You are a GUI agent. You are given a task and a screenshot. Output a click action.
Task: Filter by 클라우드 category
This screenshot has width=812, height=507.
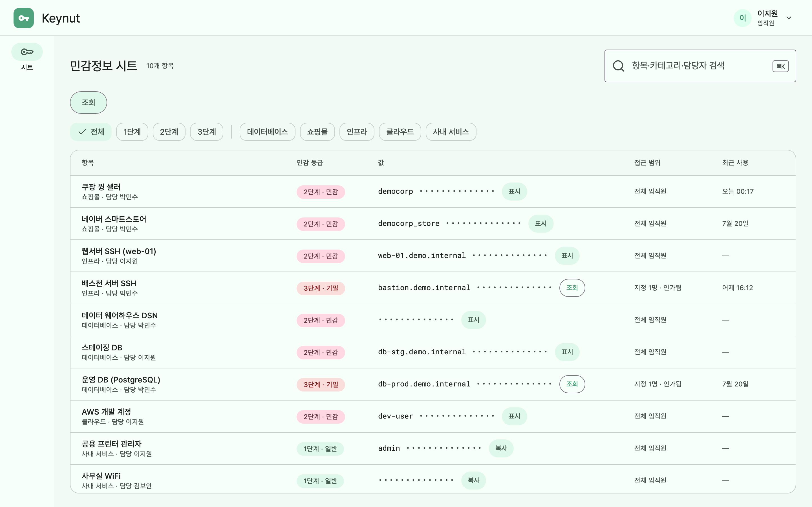coord(400,132)
